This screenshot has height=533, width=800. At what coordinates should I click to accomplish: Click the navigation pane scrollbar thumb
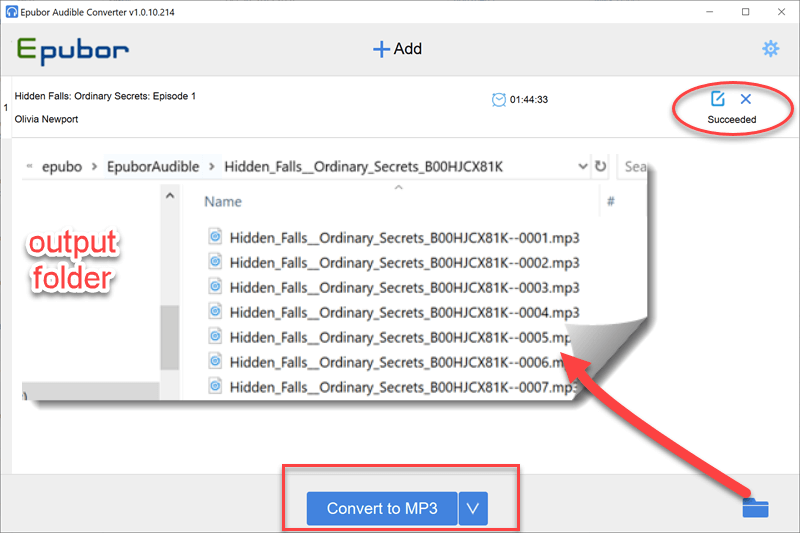(169, 337)
